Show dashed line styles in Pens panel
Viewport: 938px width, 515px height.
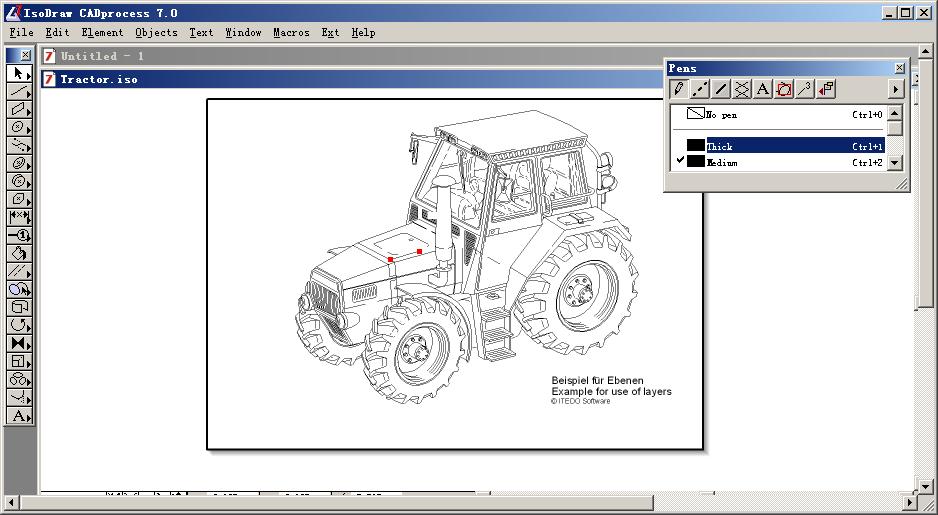coord(699,89)
